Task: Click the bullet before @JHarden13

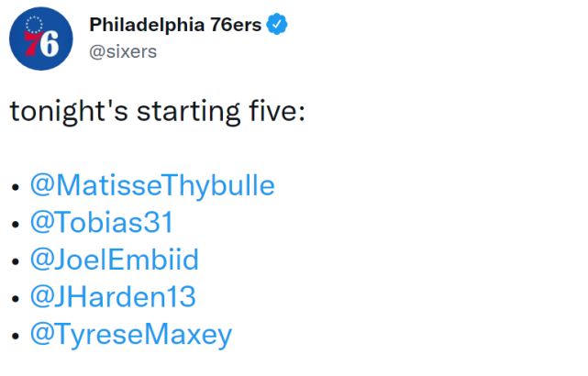Action: pyautogui.click(x=15, y=300)
